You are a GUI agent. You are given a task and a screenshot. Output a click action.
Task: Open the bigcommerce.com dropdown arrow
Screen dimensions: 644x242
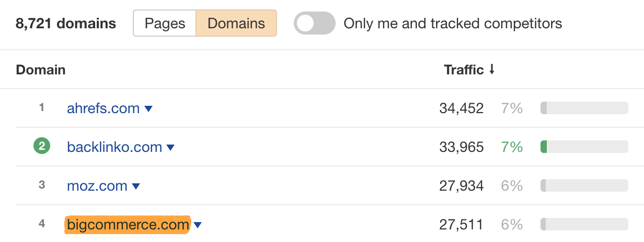[x=198, y=225]
